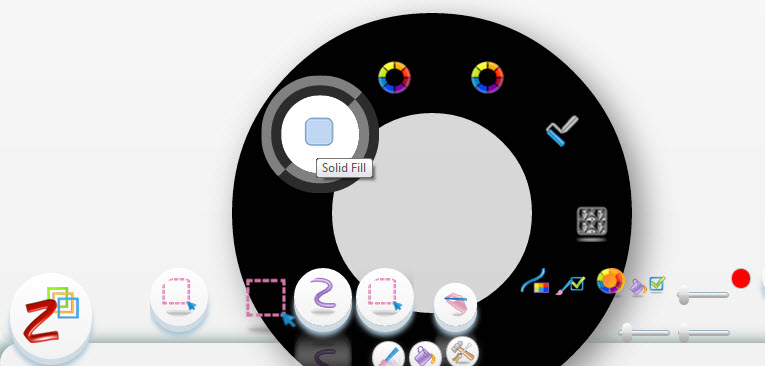Click the round paint bucket button beside the hammer
Viewport: 765px width, 366px height.
[425, 355]
